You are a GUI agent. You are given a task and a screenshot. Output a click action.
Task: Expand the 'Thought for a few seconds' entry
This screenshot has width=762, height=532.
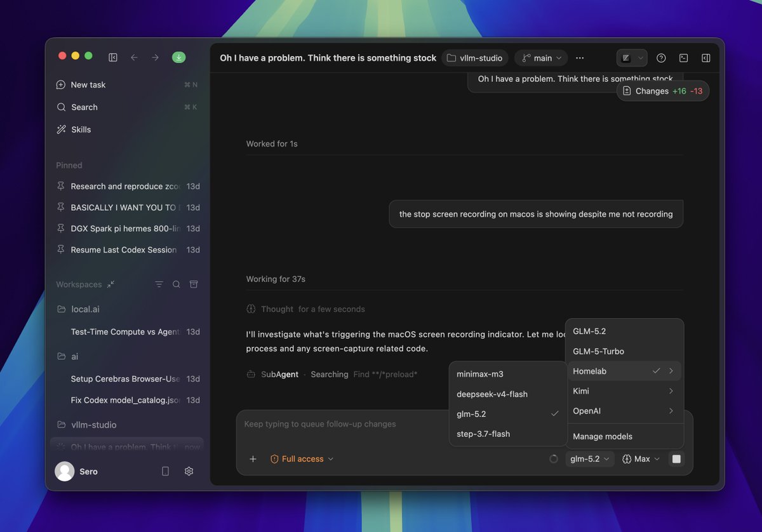pyautogui.click(x=306, y=309)
